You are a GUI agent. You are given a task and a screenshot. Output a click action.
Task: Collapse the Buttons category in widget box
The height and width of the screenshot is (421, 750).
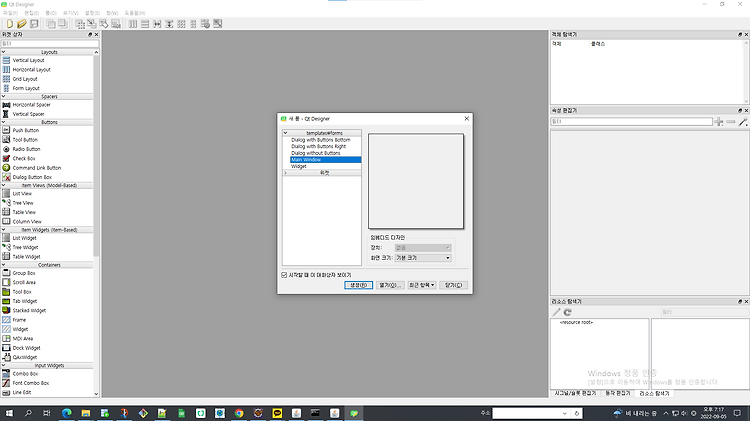(3, 122)
